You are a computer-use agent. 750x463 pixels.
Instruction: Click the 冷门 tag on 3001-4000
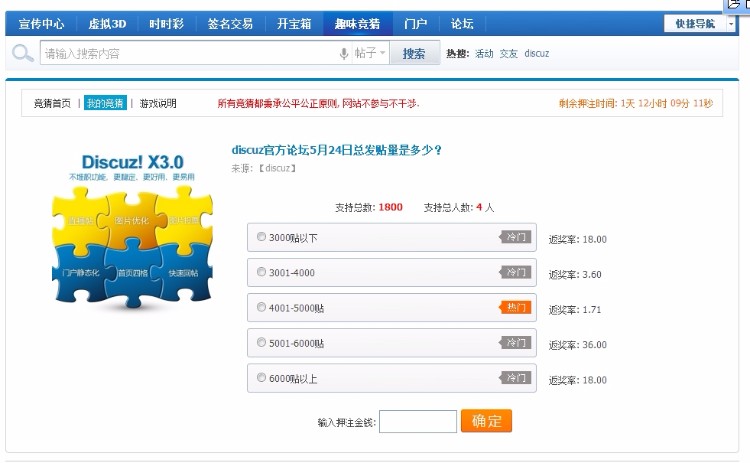point(515,272)
